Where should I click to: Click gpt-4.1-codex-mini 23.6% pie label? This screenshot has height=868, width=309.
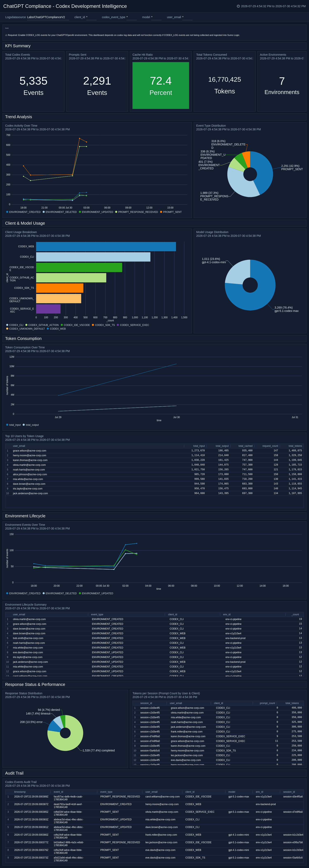pos(214,261)
